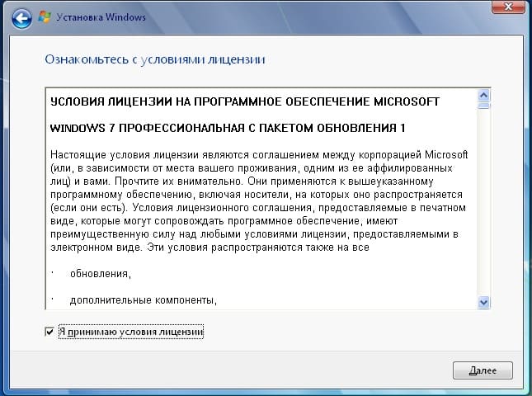Click the Windows setup icon in title bar

coord(46,16)
